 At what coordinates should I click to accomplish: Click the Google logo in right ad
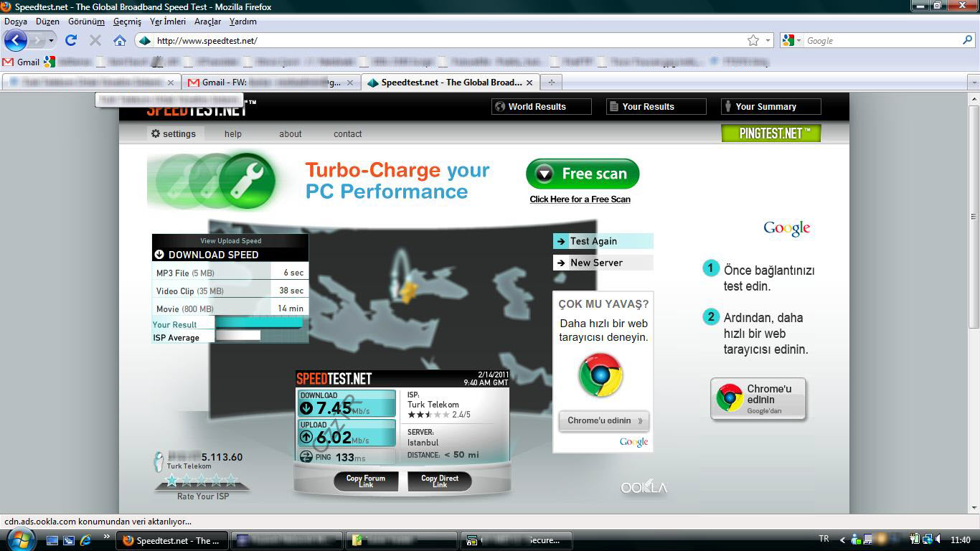click(x=787, y=228)
